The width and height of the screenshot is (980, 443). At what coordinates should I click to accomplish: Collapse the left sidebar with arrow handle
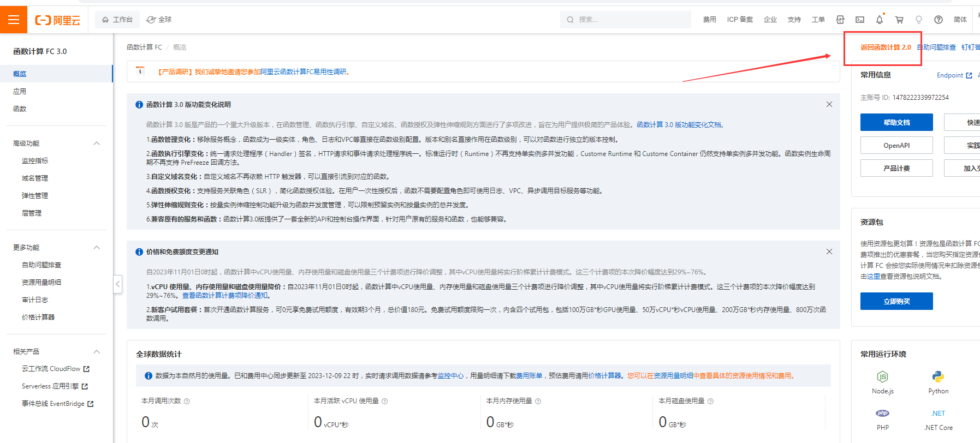118,284
